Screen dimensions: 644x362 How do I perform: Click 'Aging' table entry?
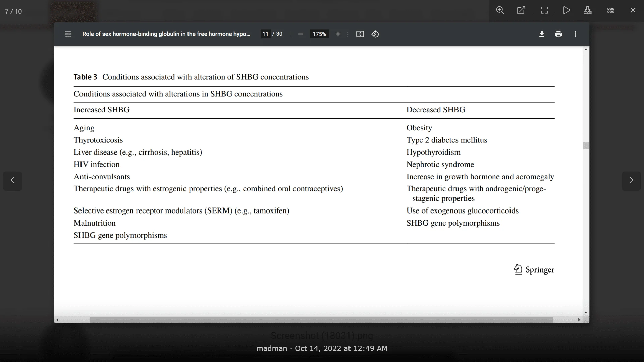pos(84,128)
